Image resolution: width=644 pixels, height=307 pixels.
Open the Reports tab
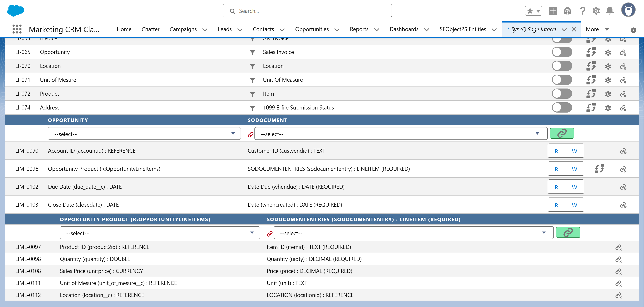(x=359, y=29)
